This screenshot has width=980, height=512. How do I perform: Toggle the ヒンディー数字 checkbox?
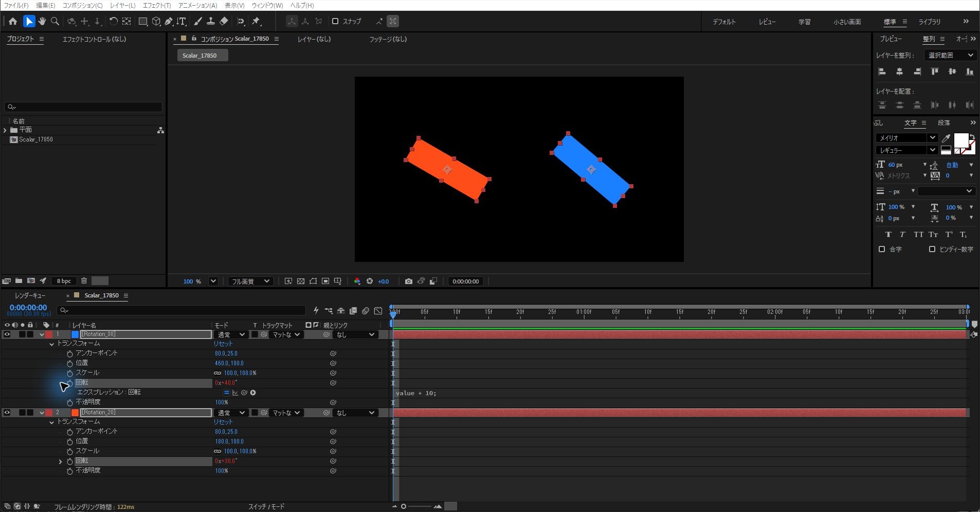click(932, 249)
